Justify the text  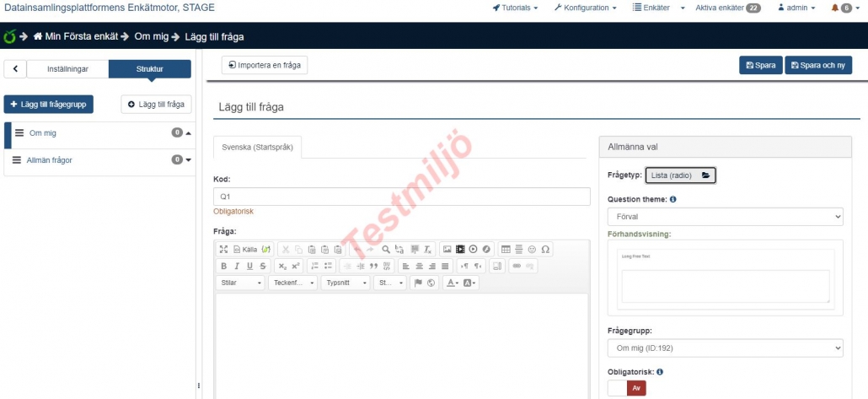click(445, 266)
